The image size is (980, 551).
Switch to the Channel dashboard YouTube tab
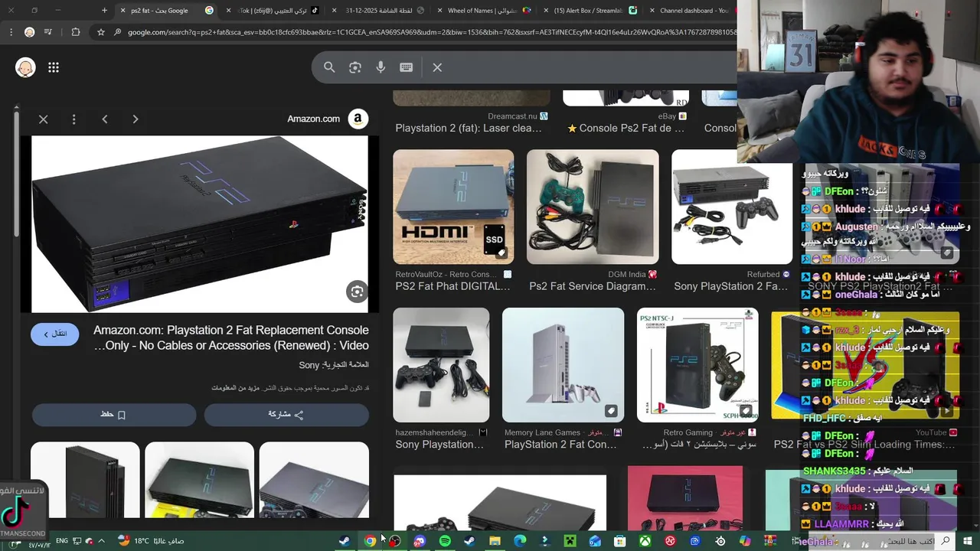pos(694,11)
